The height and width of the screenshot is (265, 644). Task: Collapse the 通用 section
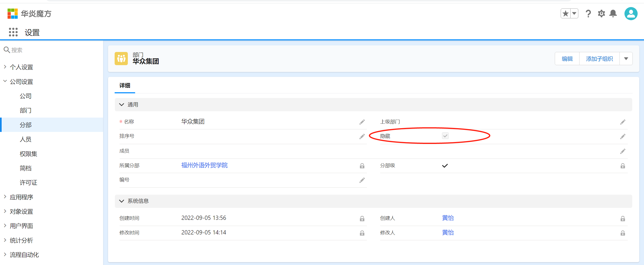[122, 105]
